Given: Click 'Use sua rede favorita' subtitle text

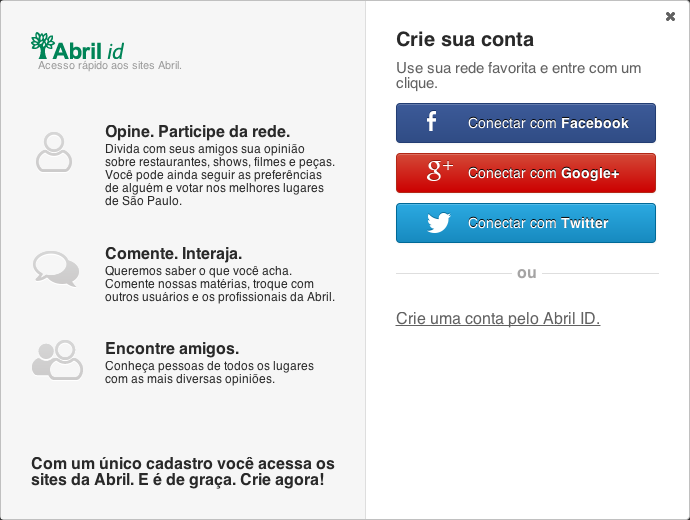Looking at the screenshot, I should [x=518, y=75].
